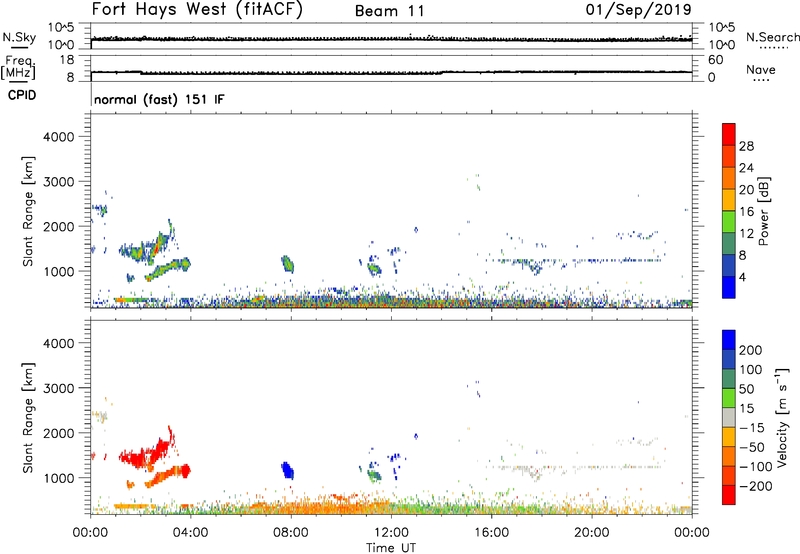Image resolution: width=800 pixels, height=554 pixels.
Task: Click the 'Nave' legend label
Action: (761, 70)
